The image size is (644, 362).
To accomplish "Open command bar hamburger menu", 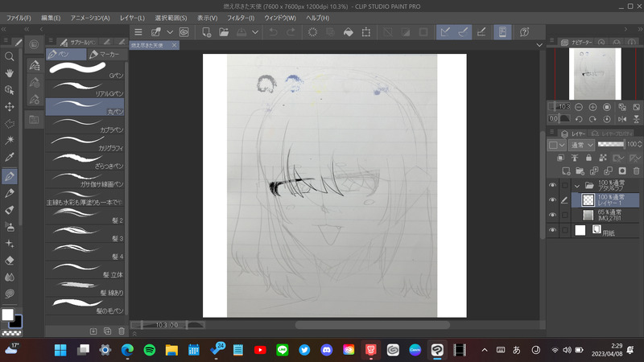I will (x=138, y=32).
